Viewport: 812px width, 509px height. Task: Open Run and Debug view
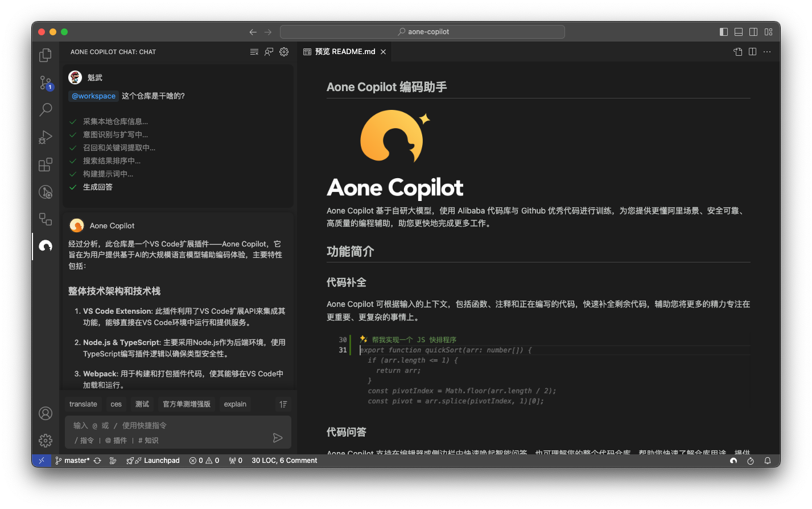pos(46,137)
